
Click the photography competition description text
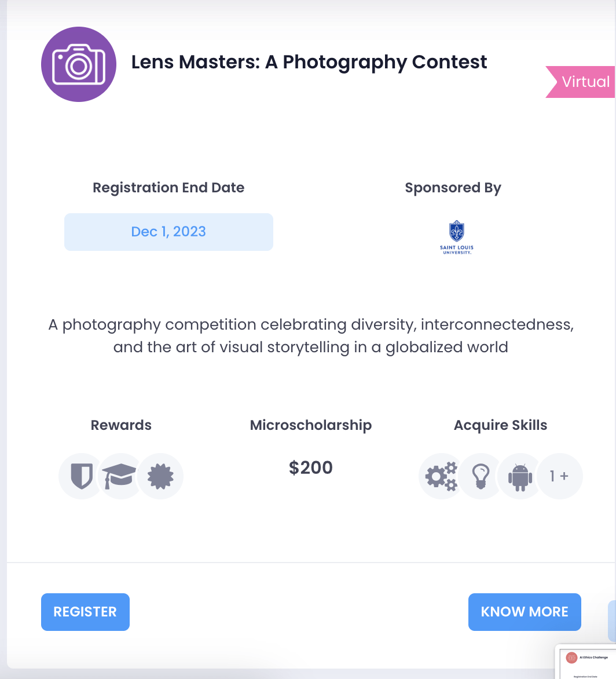310,335
